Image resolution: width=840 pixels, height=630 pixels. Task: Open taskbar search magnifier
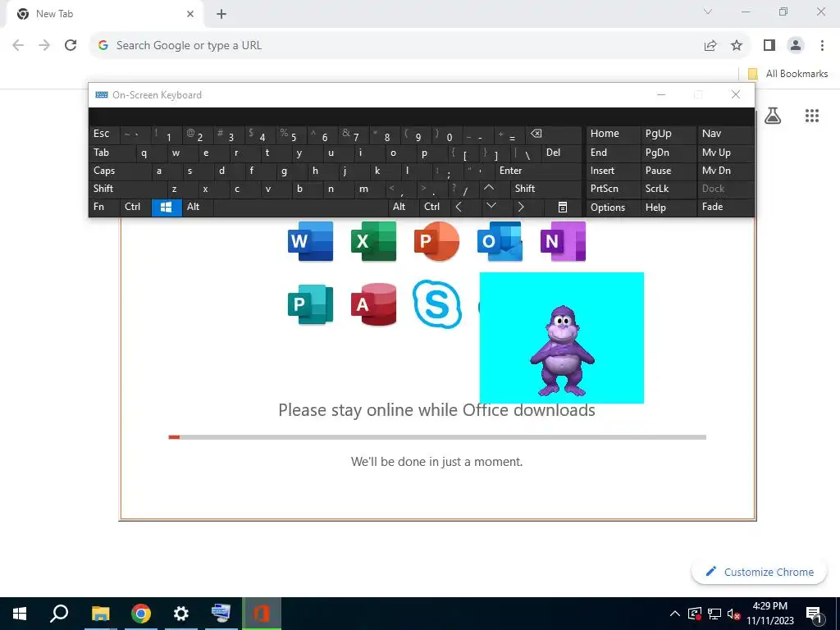(59, 614)
